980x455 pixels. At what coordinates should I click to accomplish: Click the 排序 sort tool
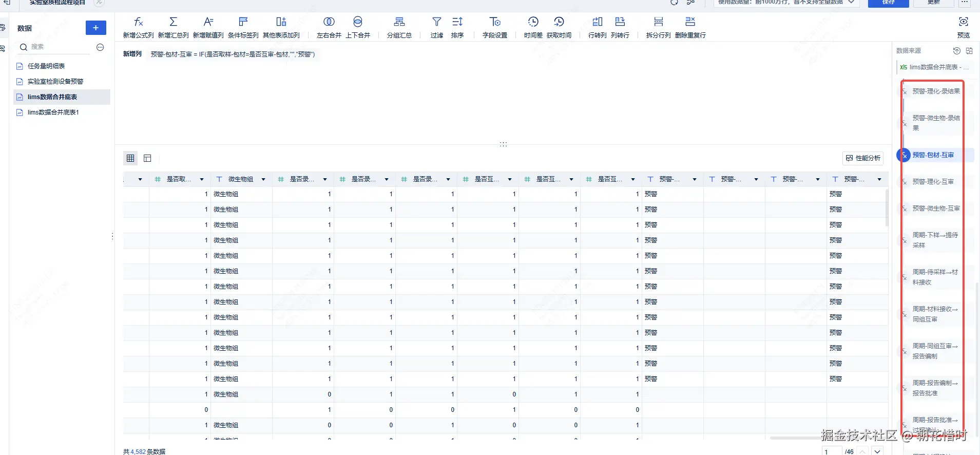pyautogui.click(x=457, y=27)
